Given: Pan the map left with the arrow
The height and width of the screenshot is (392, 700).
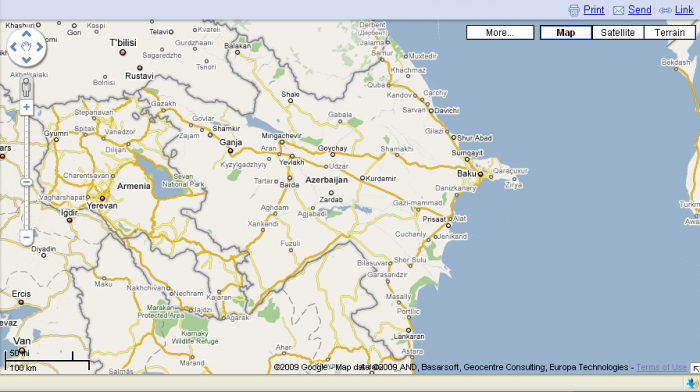Looking at the screenshot, I should pyautogui.click(x=13, y=46).
